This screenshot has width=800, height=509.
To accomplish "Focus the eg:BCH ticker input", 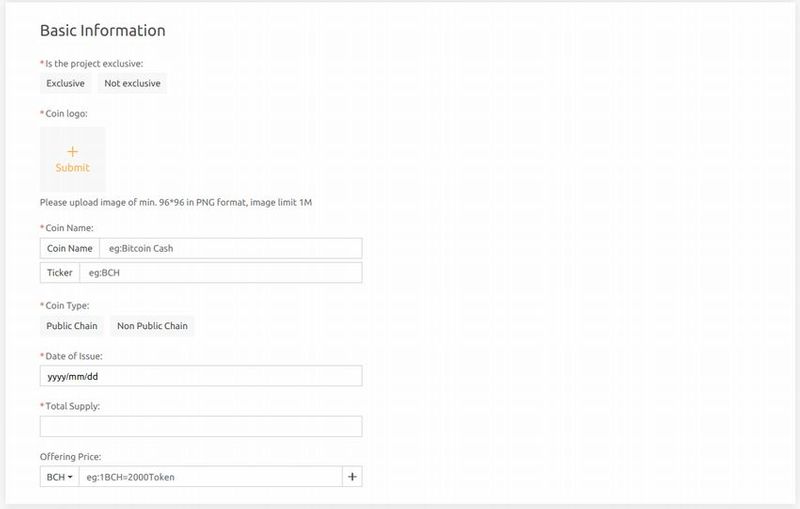I will point(220,272).
